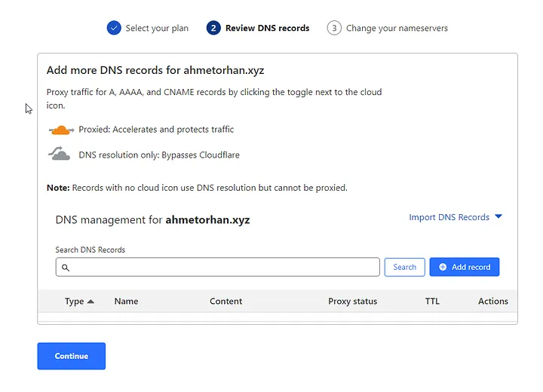Expand the Import DNS Records dropdown arrow

click(498, 217)
